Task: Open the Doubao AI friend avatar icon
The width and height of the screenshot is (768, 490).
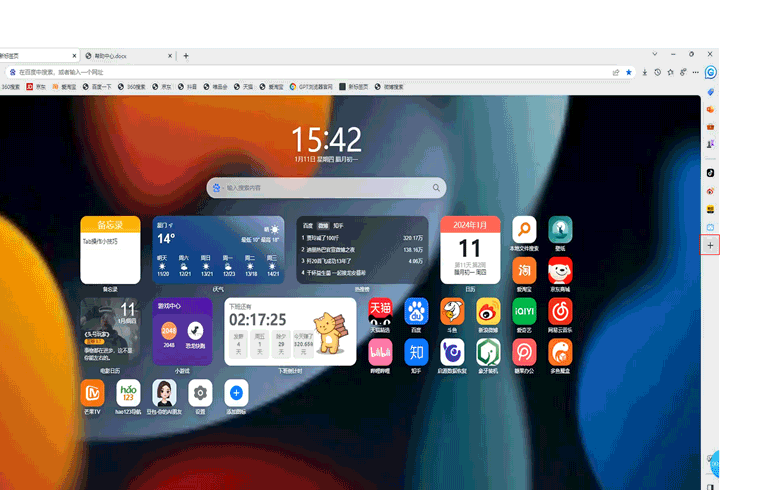Action: (164, 393)
